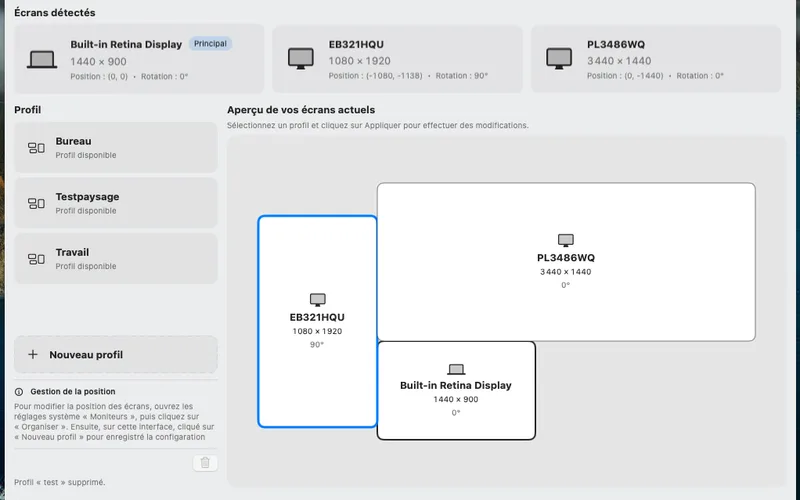
Task: Select the Built-in Retina Display in the preview
Action: tap(456, 390)
